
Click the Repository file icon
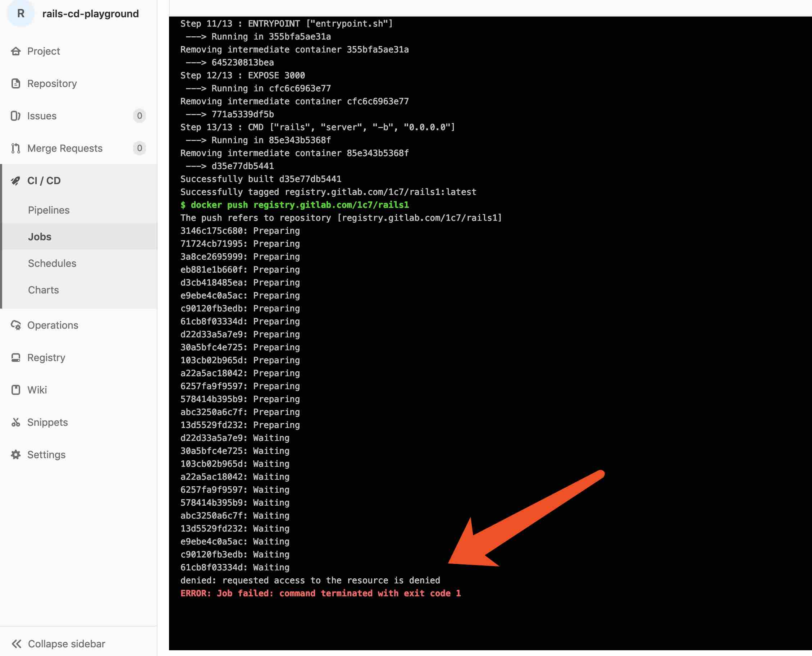(x=15, y=83)
